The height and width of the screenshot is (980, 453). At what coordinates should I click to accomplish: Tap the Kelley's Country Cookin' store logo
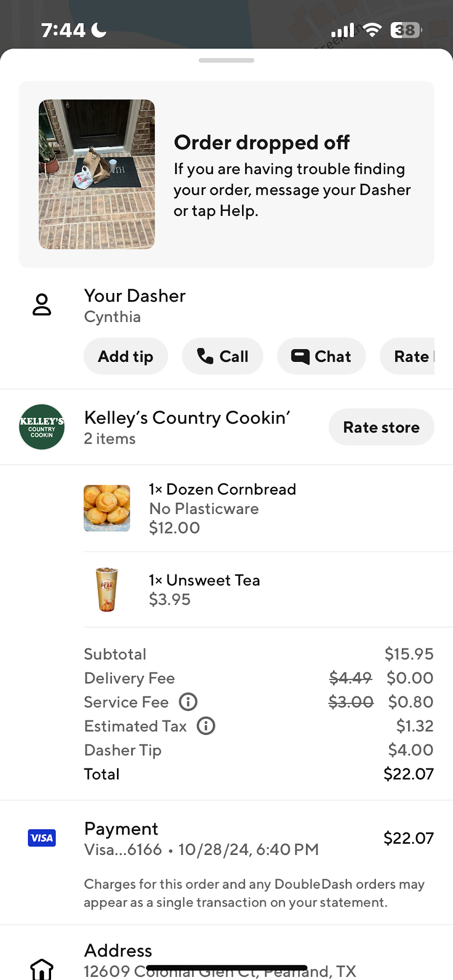[42, 427]
